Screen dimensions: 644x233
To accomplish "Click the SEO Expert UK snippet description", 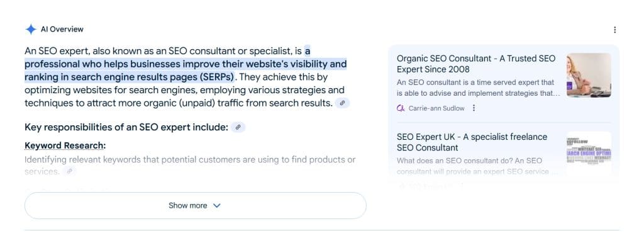I will (x=477, y=166).
